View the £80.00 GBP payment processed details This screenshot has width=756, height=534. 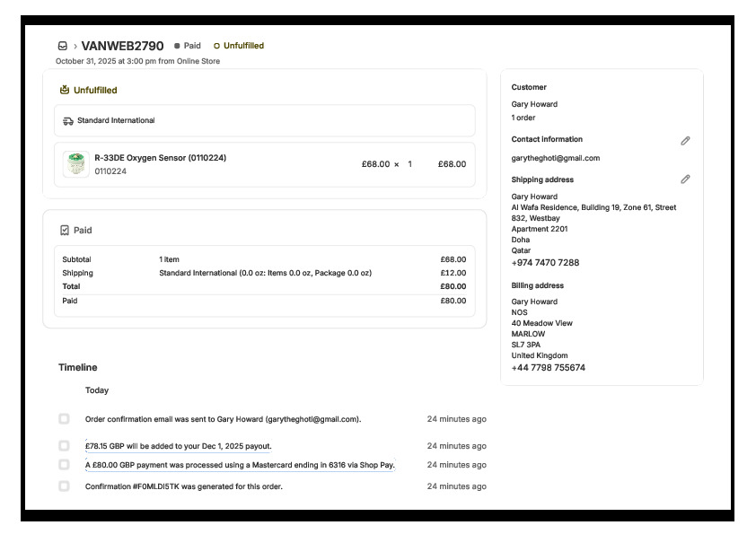pos(240,465)
